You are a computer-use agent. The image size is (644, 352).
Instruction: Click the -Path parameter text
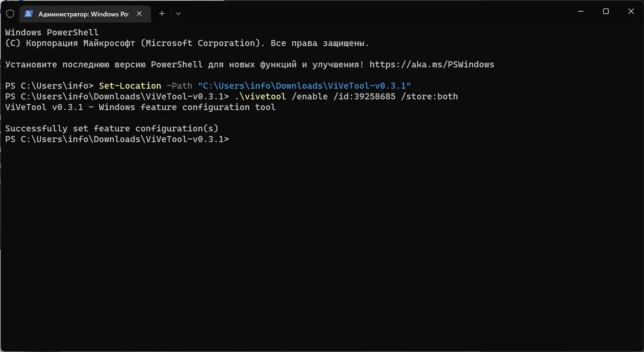(x=179, y=86)
